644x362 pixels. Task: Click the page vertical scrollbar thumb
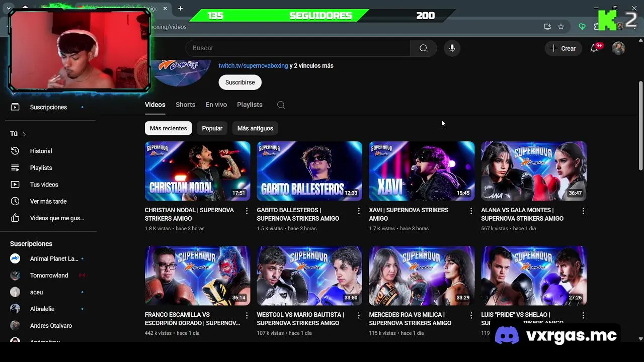[640, 126]
